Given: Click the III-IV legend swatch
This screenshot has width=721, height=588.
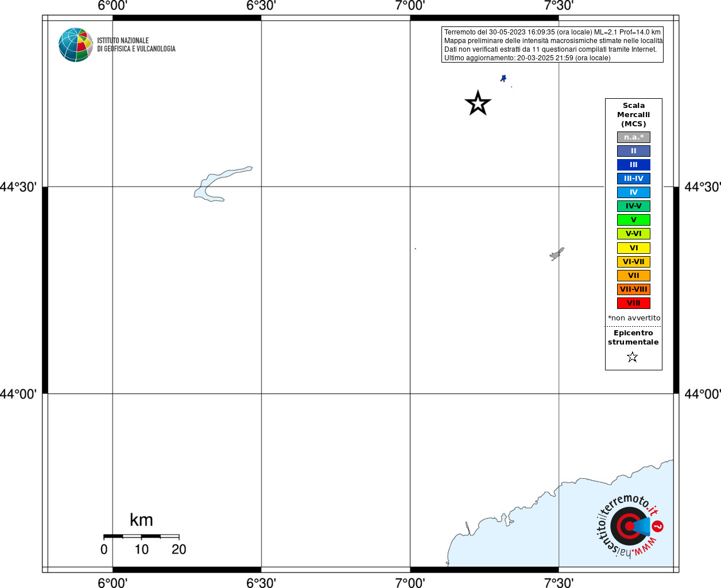Looking at the screenshot, I should pyautogui.click(x=634, y=179).
